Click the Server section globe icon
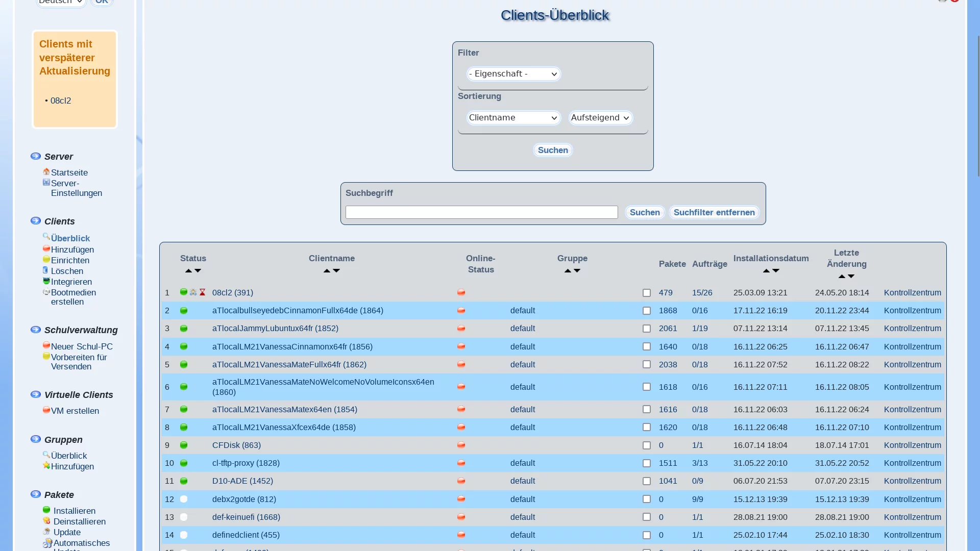 [36, 156]
